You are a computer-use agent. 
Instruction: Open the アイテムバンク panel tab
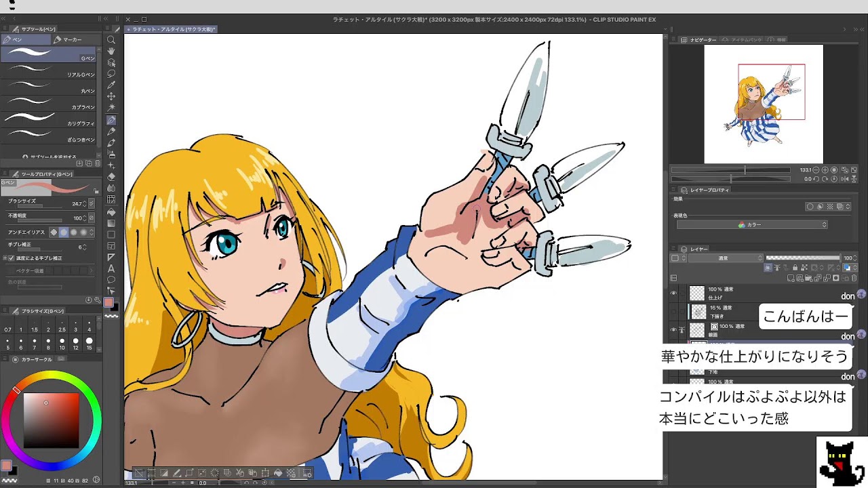click(x=741, y=39)
